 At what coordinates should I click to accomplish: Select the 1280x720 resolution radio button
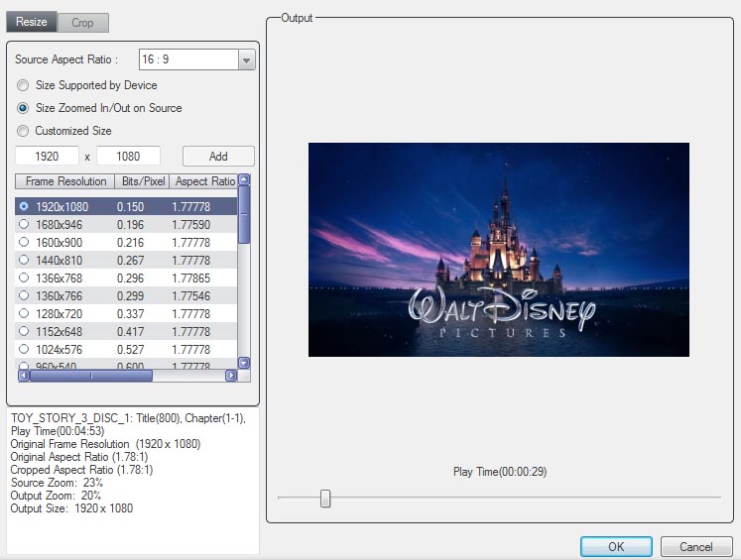point(24,314)
